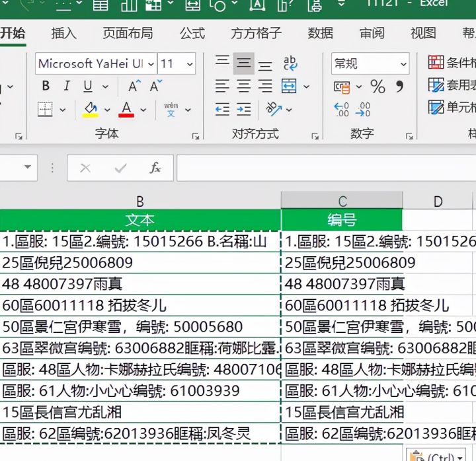Select column B header
This screenshot has width=476, height=461.
140,201
